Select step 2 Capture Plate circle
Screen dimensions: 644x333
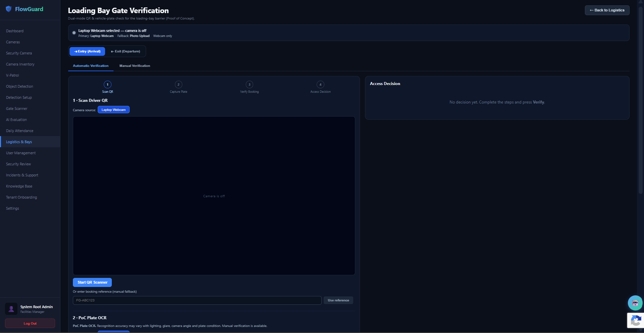(x=179, y=85)
